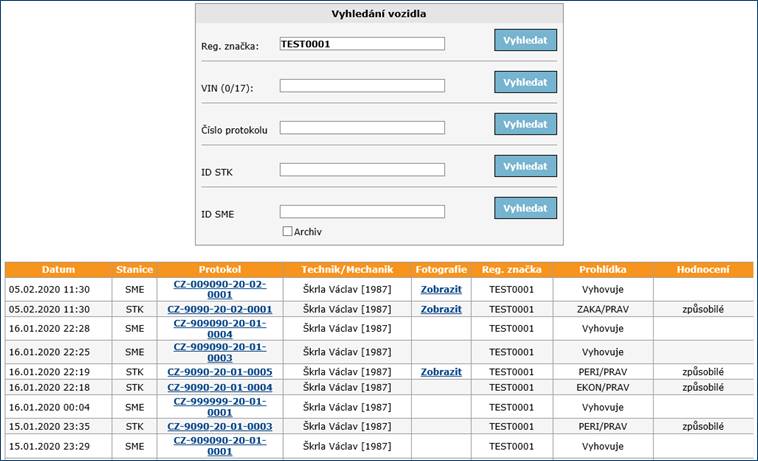Click ZAKA/PRAV inspection cell
Viewport: 758px width, 461px height.
tap(603, 309)
